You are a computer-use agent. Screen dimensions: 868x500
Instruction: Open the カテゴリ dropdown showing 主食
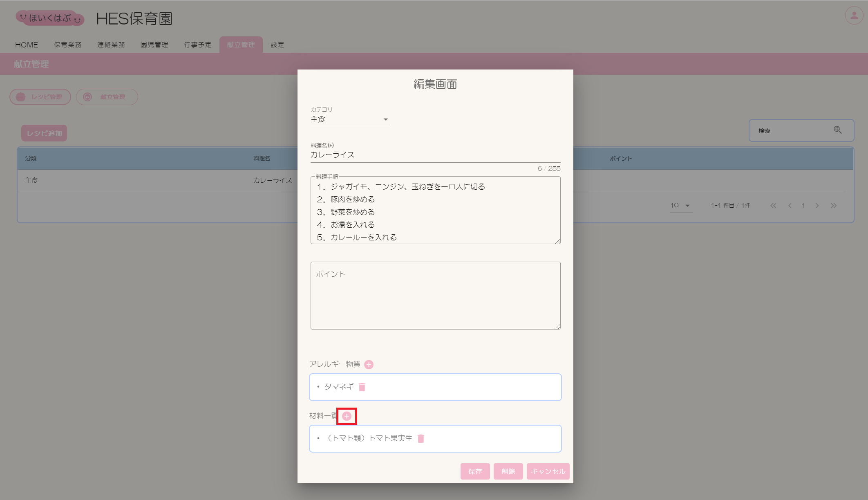351,119
